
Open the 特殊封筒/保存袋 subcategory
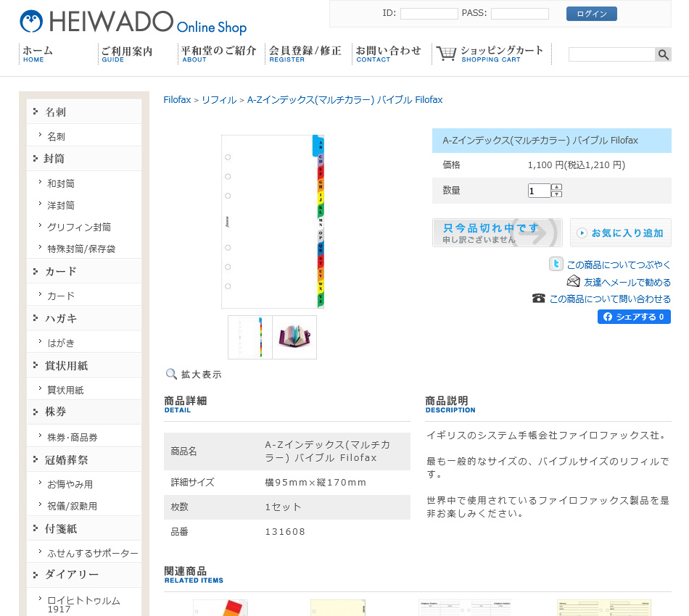coord(81,249)
